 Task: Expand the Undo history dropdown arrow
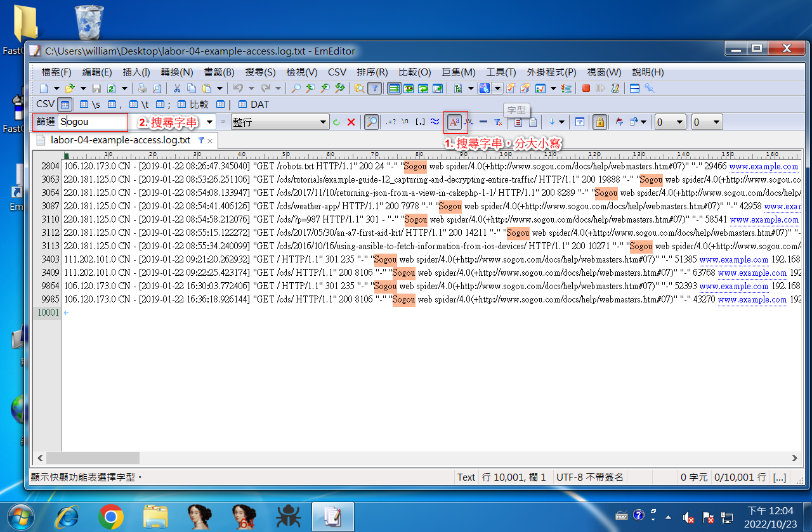point(251,88)
